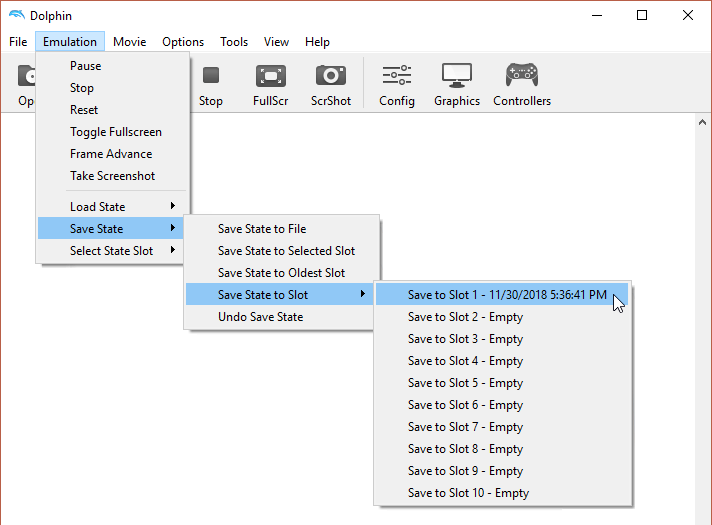Click the partially hidden Open toolbar icon
The height and width of the screenshot is (525, 712).
click(26, 75)
